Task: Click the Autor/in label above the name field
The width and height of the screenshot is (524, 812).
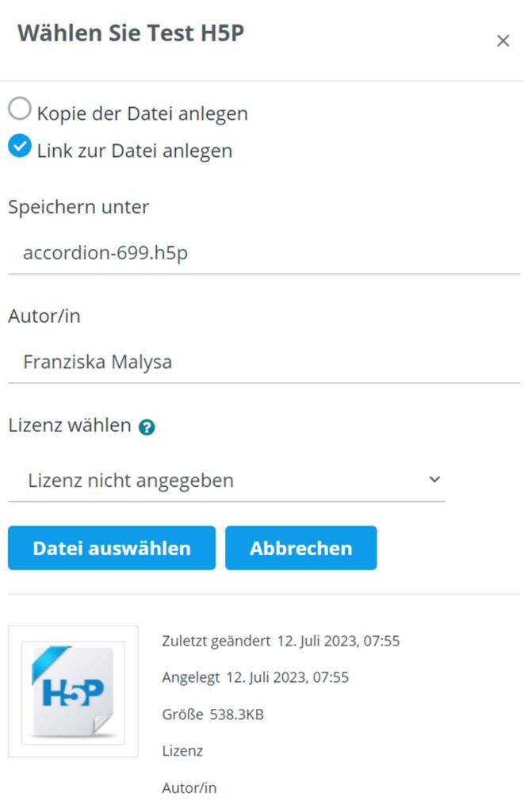Action: [x=44, y=316]
